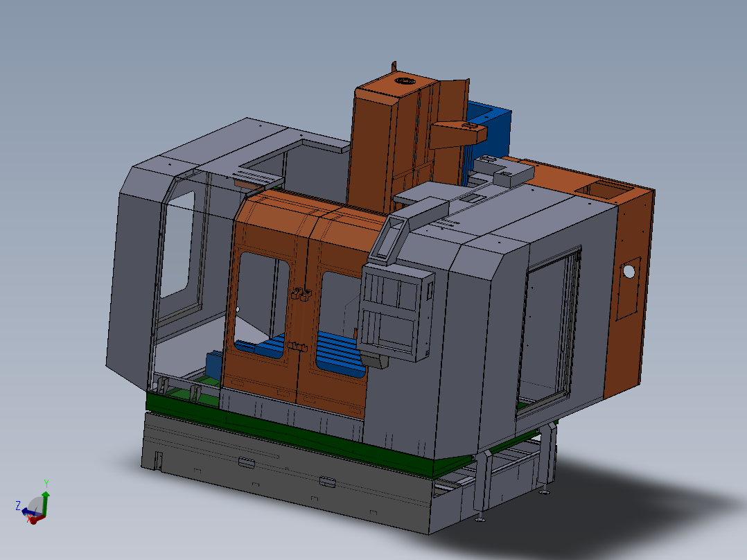747x560 pixels.
Task: Select the circular hole on the orange cabinet
Action: [629, 272]
